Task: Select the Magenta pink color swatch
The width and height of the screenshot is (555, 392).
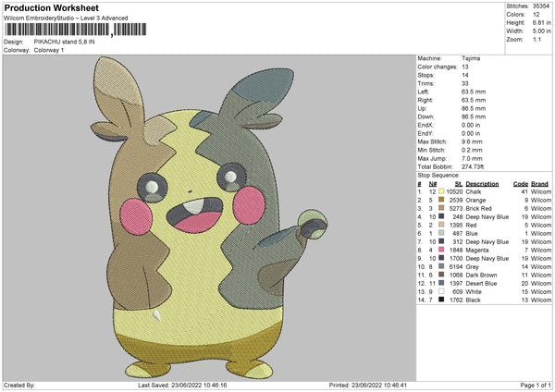Action: [x=441, y=250]
